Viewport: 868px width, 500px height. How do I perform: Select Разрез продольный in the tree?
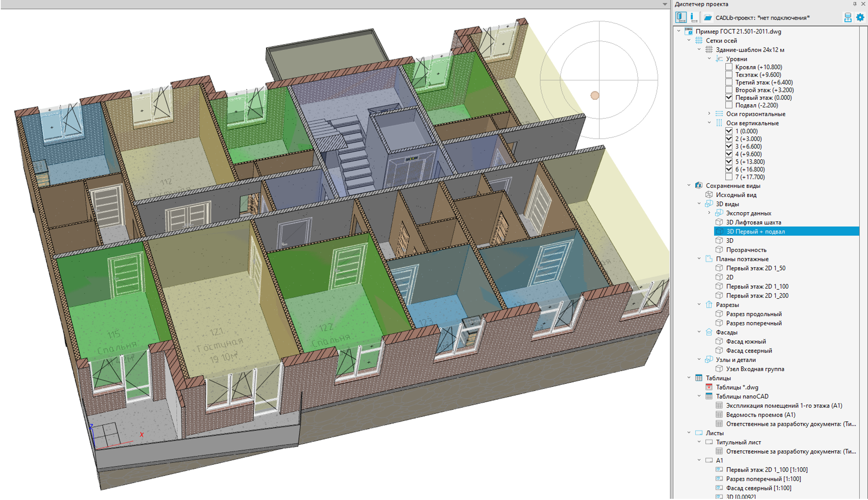[x=754, y=314]
